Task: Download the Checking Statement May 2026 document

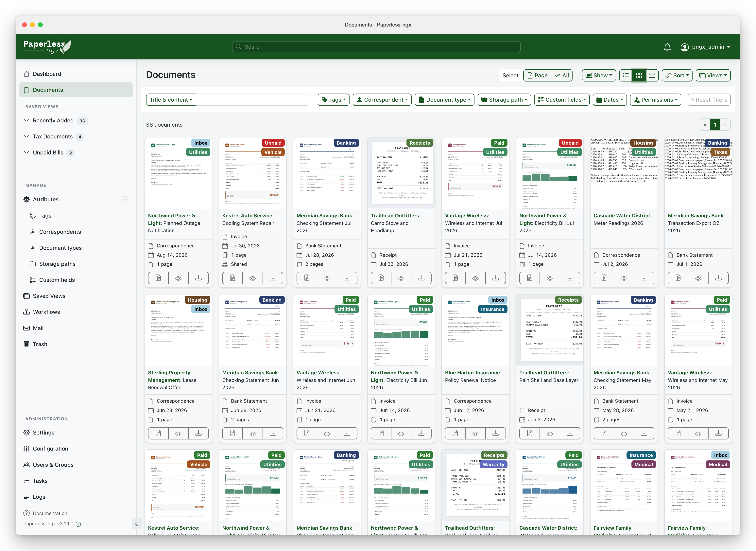Action: click(x=644, y=433)
